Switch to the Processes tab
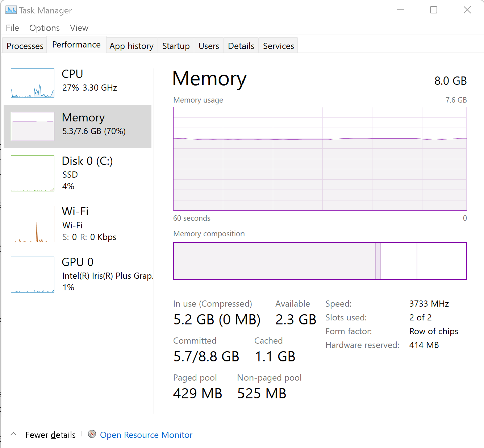The image size is (484, 448). tap(25, 46)
